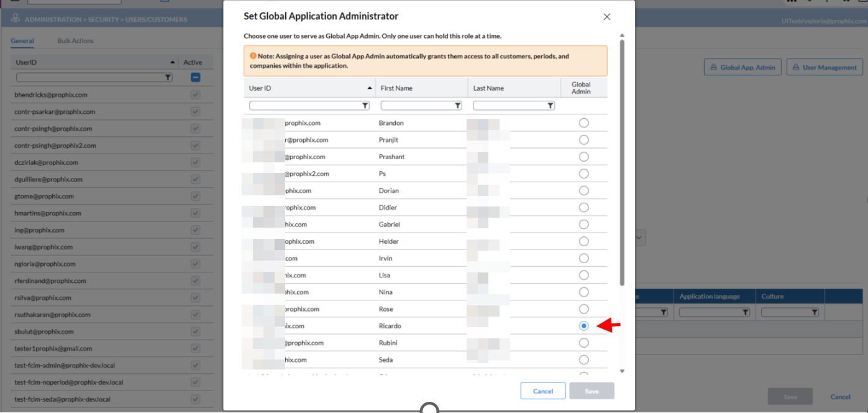Sort by the User ID column arrow
868x413 pixels.
(x=370, y=88)
